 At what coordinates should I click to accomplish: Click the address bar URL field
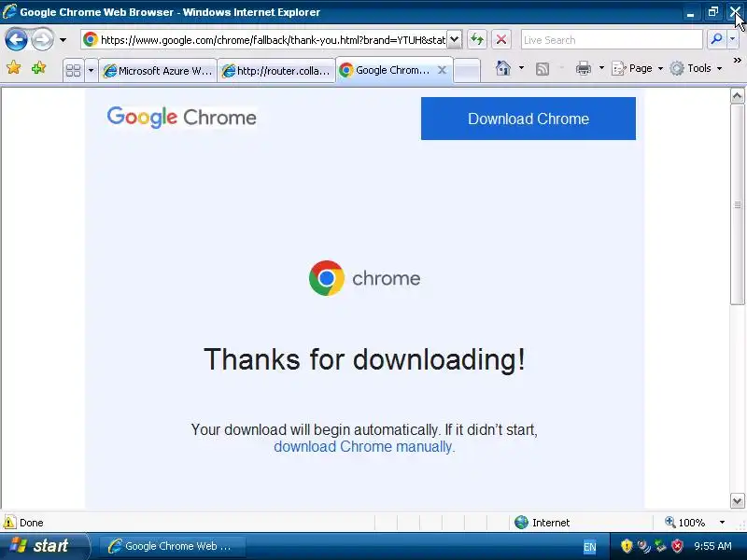click(x=273, y=40)
